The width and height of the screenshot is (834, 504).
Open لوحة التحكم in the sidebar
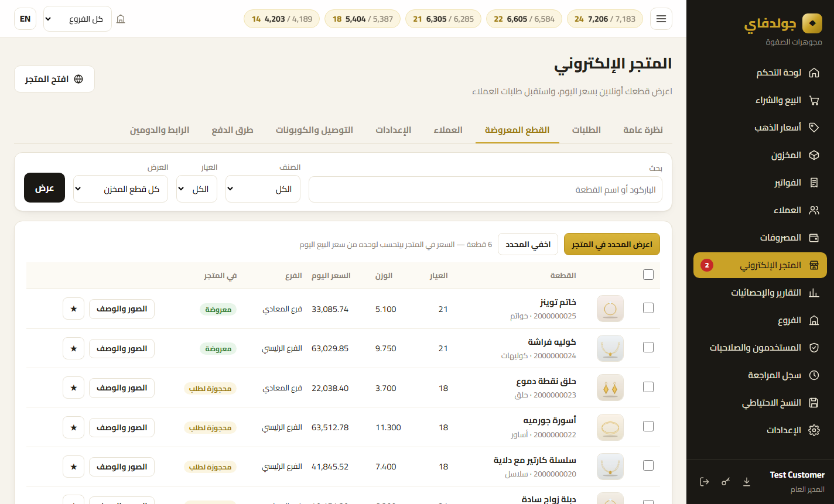[760, 73]
